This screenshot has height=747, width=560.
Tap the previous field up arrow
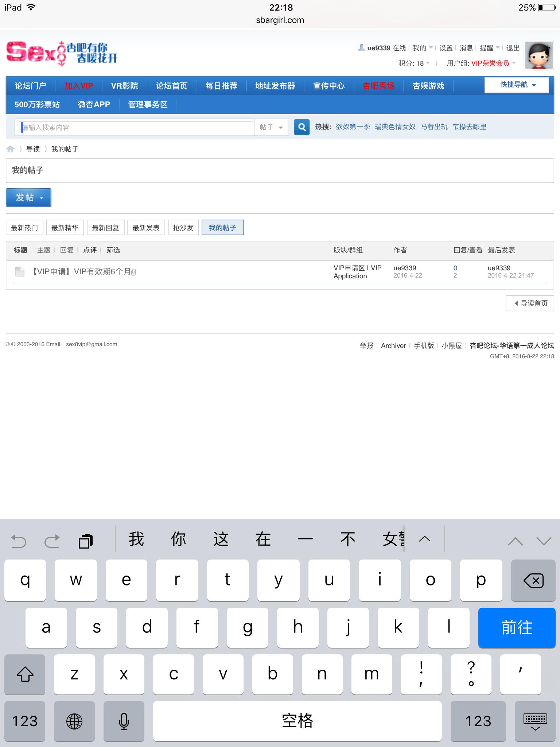516,541
